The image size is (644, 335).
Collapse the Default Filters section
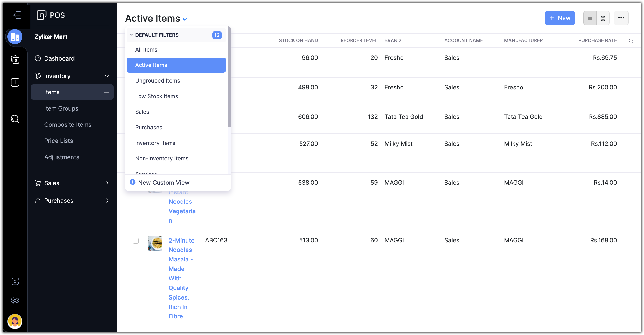(x=131, y=35)
